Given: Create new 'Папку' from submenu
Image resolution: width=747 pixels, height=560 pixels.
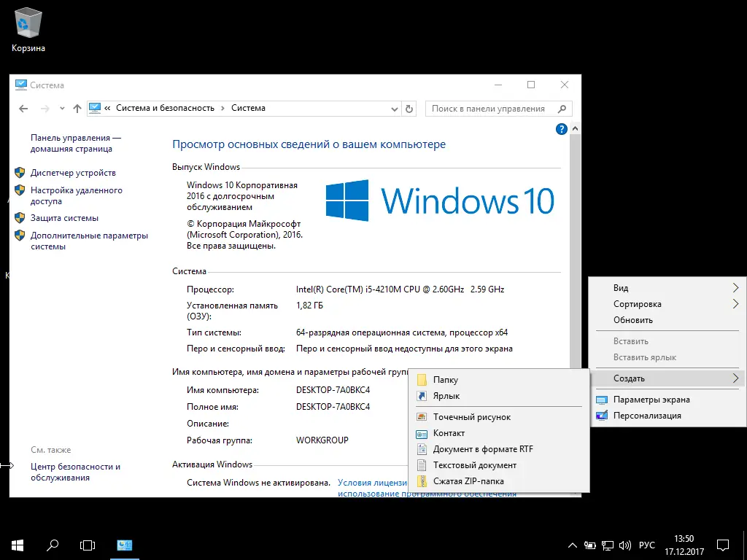Looking at the screenshot, I should coord(499,380).
